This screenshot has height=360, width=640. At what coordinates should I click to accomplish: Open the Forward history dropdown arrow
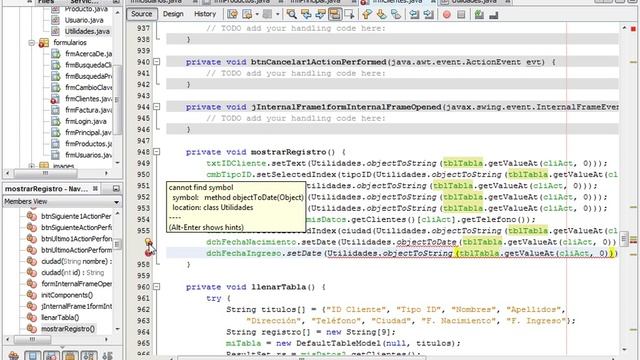[277, 15]
